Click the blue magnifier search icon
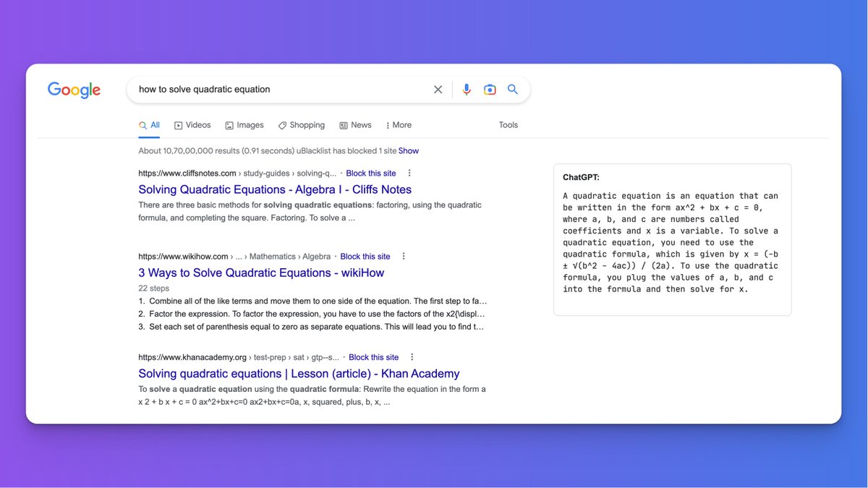 coord(513,90)
